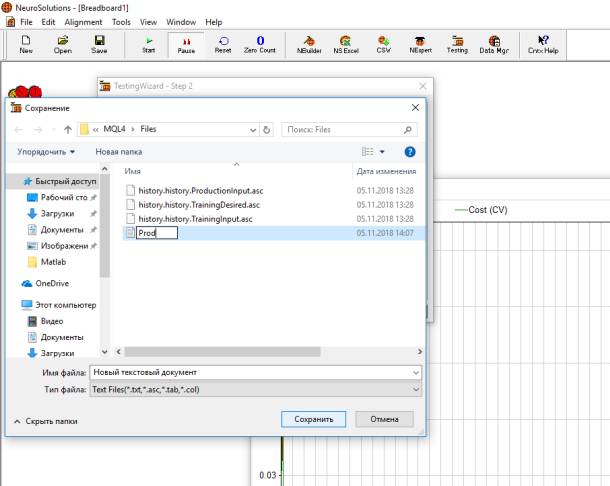Open the Tools menu

point(121,21)
